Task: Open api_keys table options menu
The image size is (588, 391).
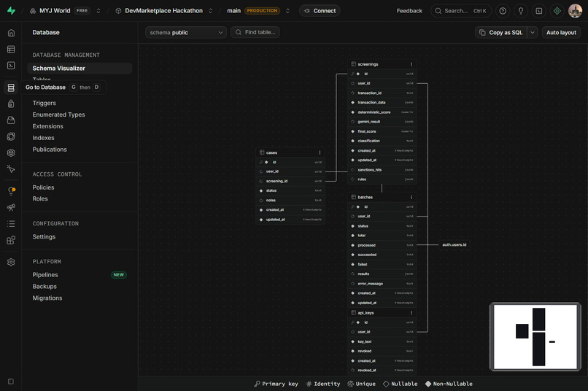Action: click(x=411, y=313)
